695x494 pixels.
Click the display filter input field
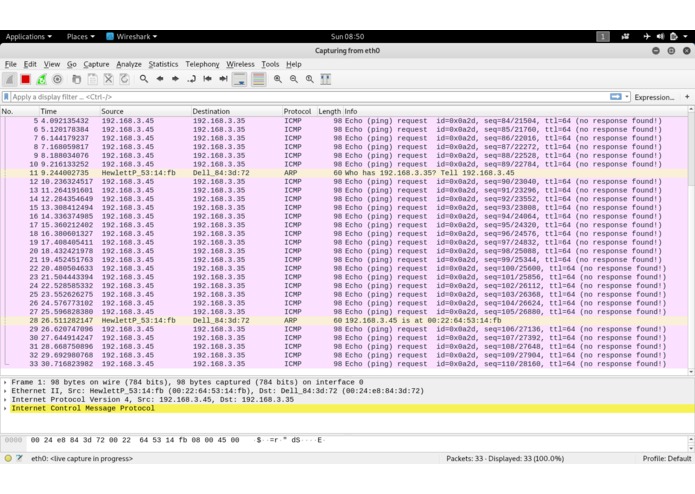(x=309, y=97)
